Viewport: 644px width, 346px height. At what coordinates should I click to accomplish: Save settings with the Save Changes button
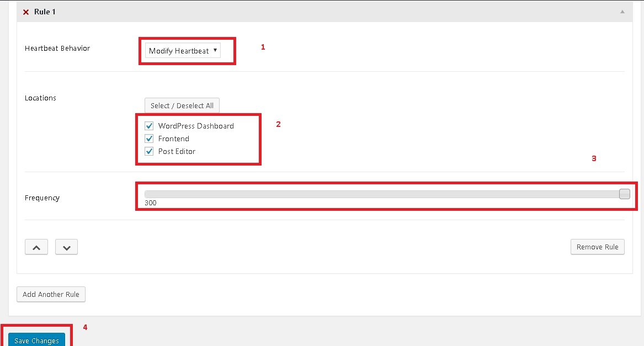click(x=36, y=340)
